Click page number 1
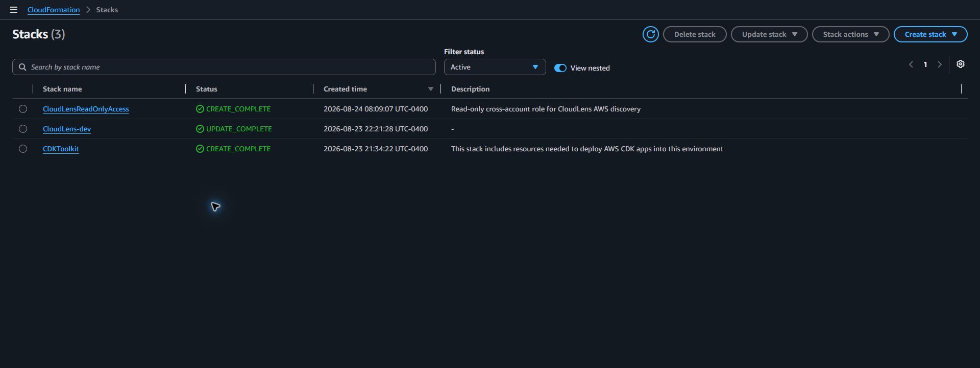The height and width of the screenshot is (368, 980). click(925, 64)
